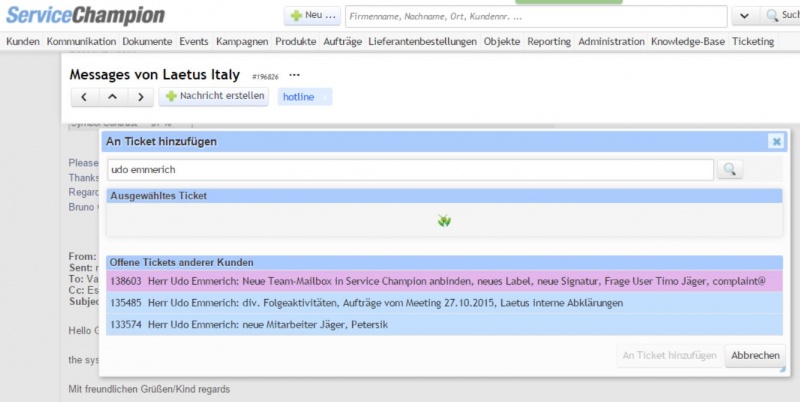Open the Dokumente menu
800x402 pixels.
(x=147, y=42)
